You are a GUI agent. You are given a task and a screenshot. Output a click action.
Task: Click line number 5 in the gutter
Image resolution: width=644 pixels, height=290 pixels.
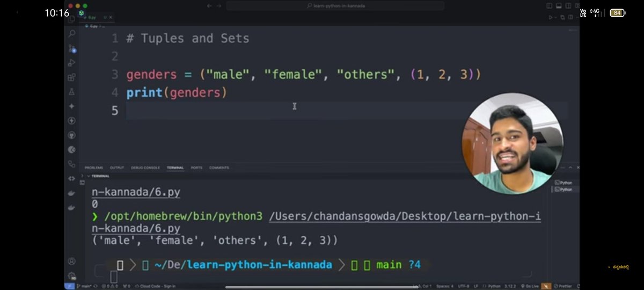coord(115,110)
